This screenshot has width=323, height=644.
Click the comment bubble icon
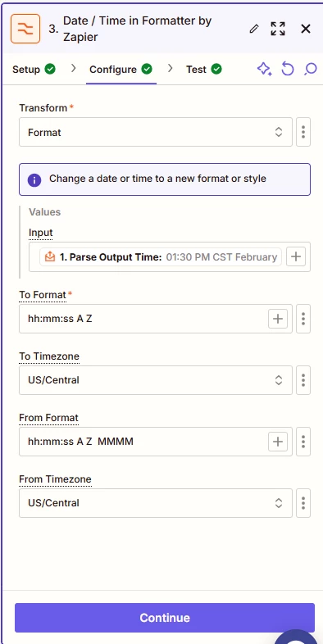311,69
